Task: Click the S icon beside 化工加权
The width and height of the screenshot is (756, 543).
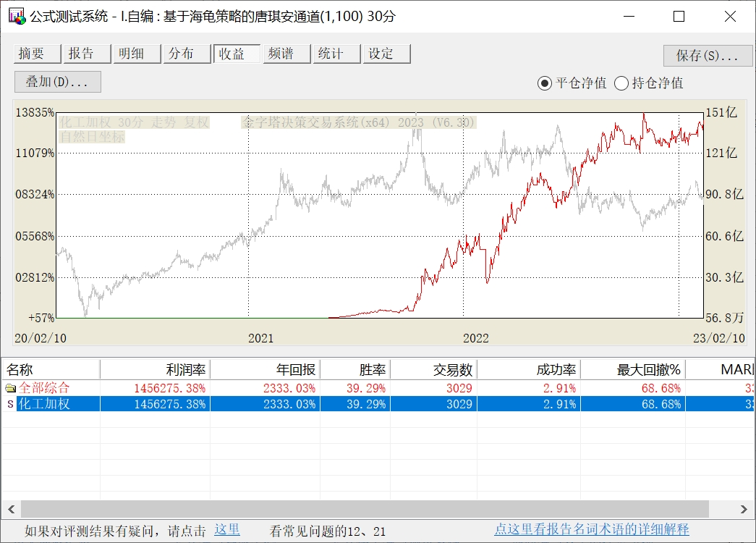Action: pos(10,404)
